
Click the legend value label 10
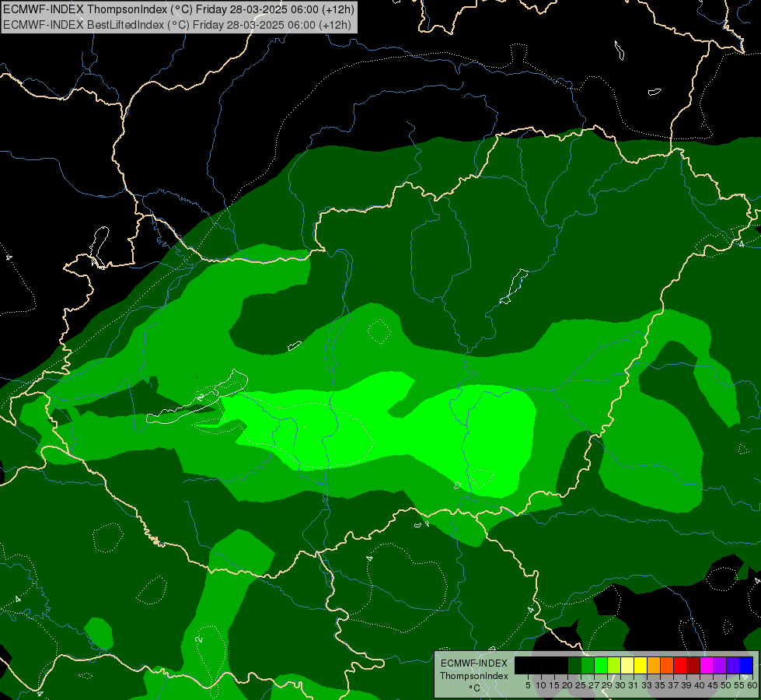[541, 685]
